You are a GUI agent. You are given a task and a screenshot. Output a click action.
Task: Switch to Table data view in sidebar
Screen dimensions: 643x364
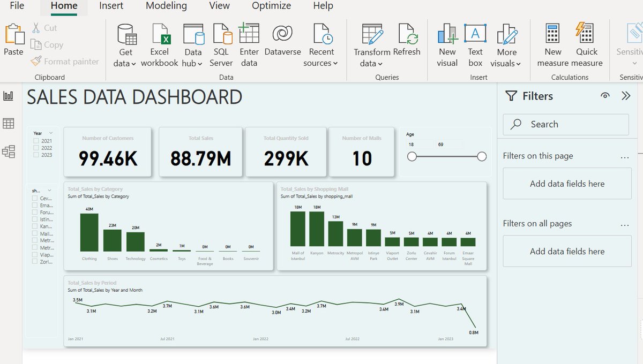[9, 124]
